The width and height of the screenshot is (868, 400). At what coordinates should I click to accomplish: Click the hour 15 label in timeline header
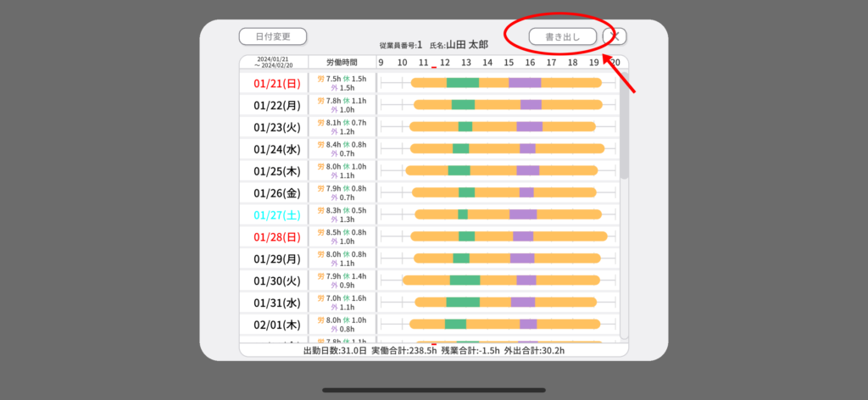tap(509, 62)
